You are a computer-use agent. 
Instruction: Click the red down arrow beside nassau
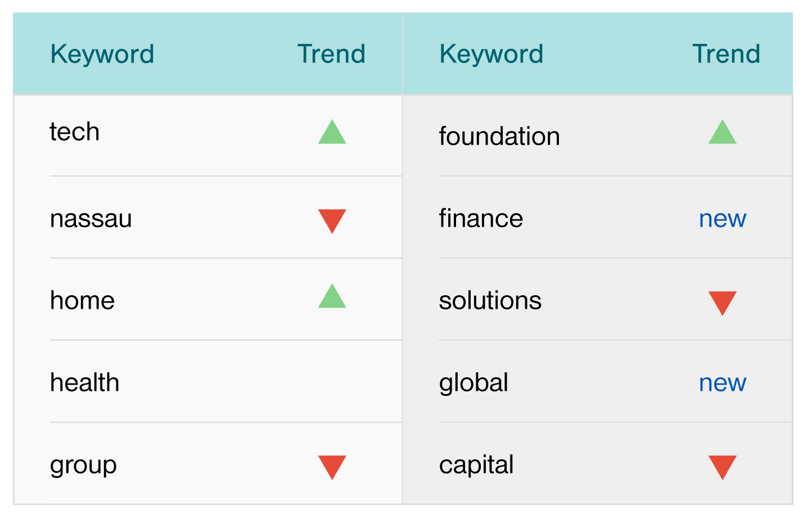click(332, 220)
